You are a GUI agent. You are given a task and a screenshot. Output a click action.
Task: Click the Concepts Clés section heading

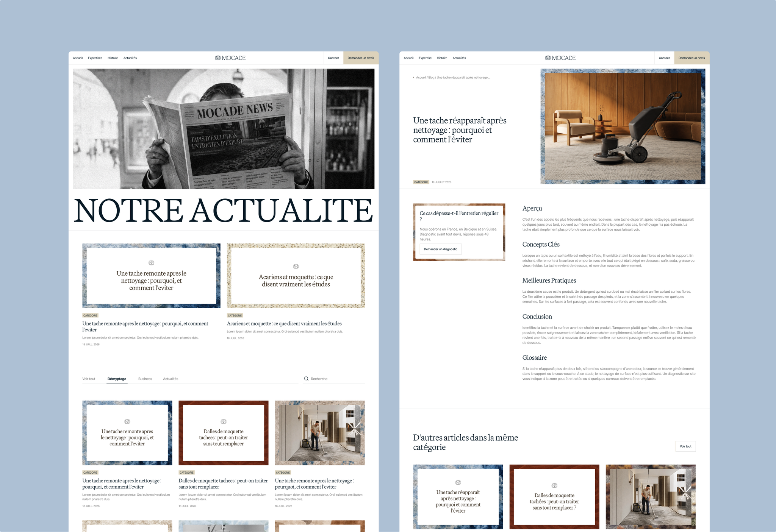(541, 245)
